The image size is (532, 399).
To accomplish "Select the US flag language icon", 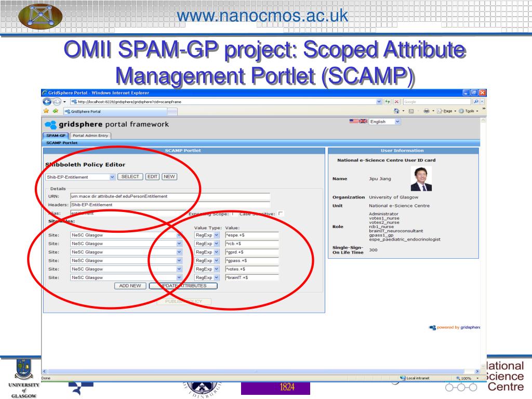I will [x=354, y=121].
